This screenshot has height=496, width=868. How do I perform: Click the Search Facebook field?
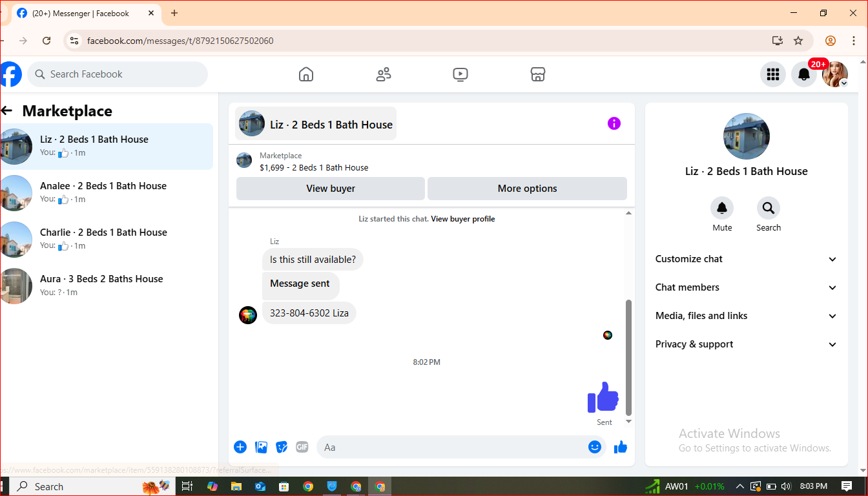coord(118,74)
